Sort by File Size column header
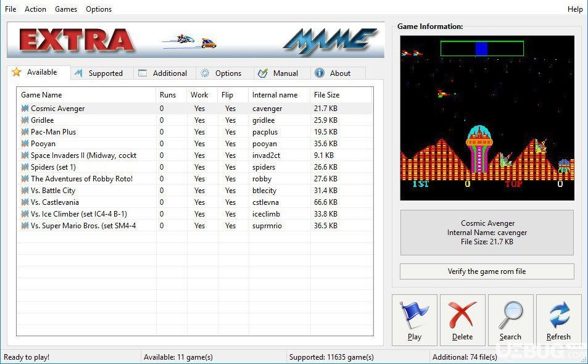Image resolution: width=588 pixels, height=364 pixels. [341, 95]
